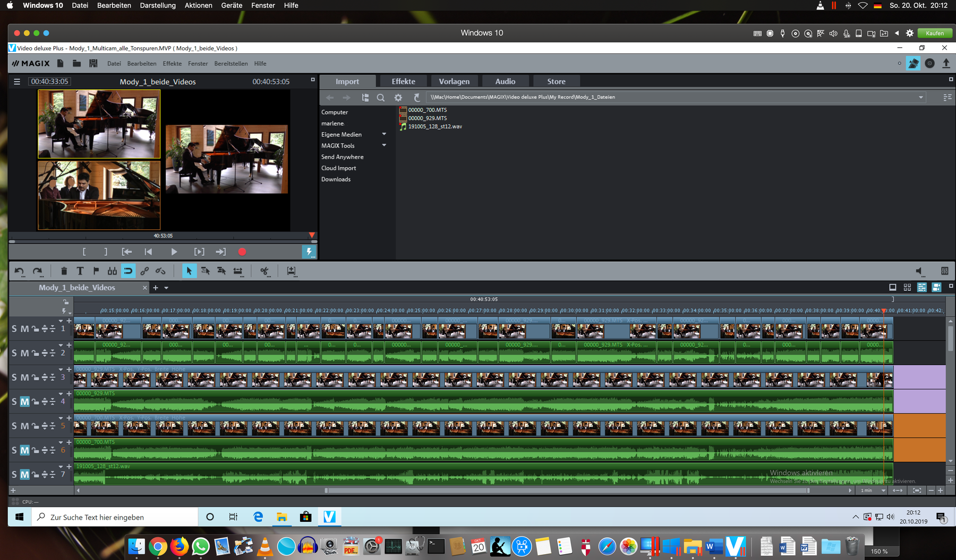Click the export upload arrow icon
The height and width of the screenshot is (560, 956).
[946, 63]
